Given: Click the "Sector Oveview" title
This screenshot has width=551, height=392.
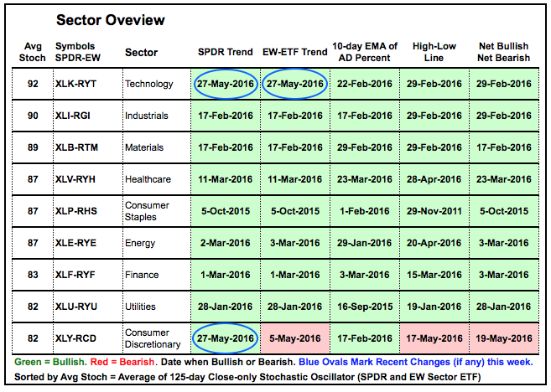Looking at the screenshot, I should coord(111,20).
